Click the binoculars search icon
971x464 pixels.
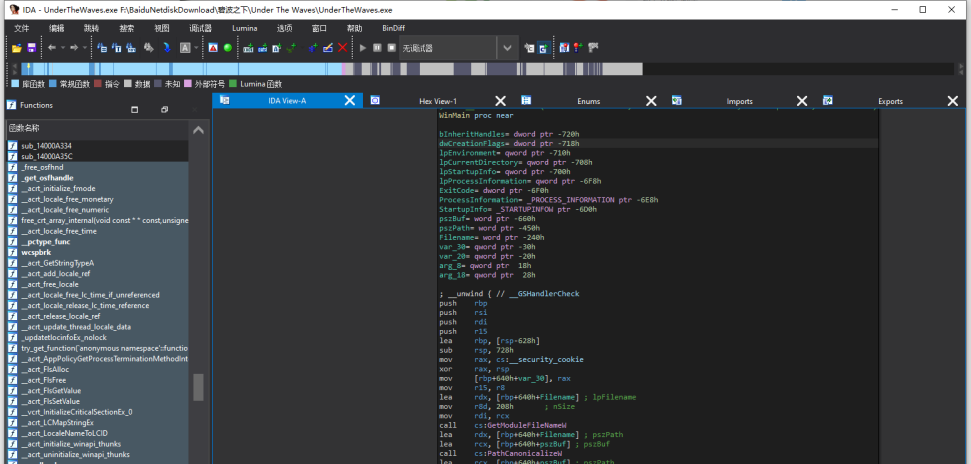click(149, 48)
